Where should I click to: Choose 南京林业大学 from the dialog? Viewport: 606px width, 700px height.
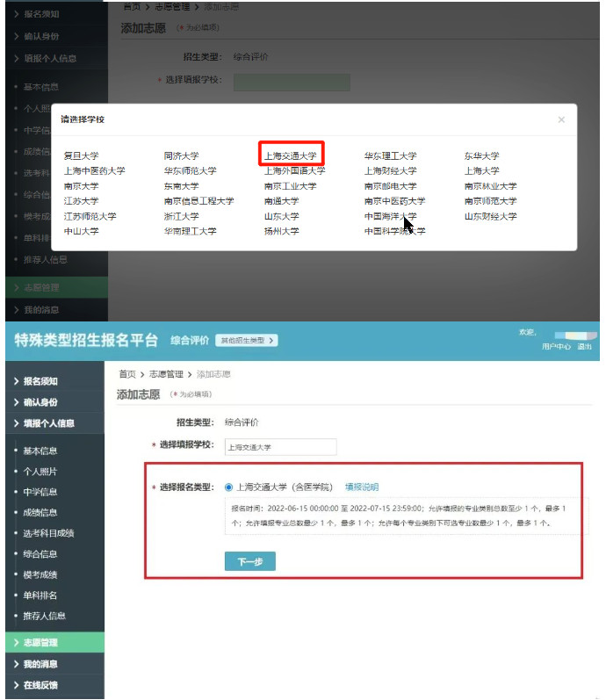490,185
